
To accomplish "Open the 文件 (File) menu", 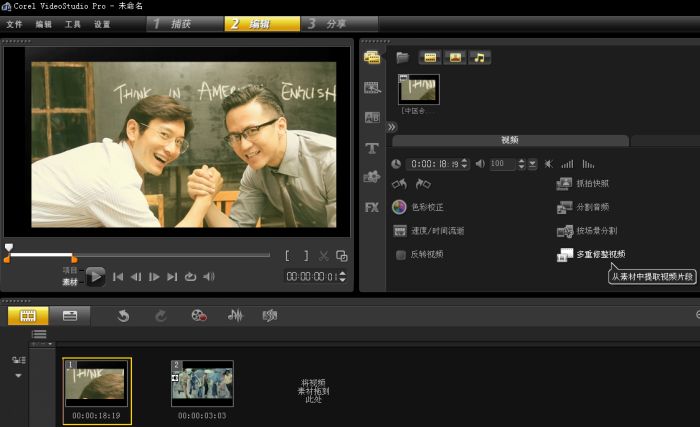I will (14, 23).
